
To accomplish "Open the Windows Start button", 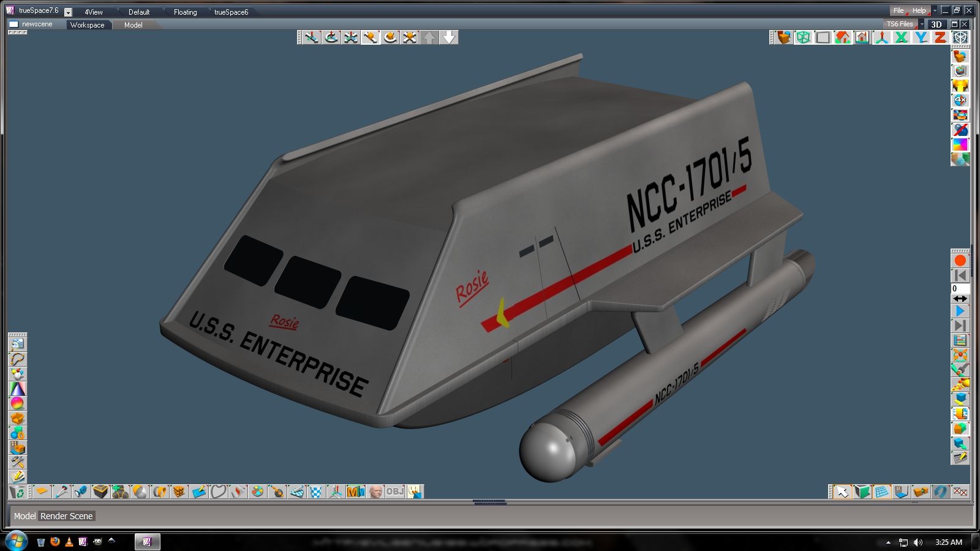I will (x=15, y=542).
